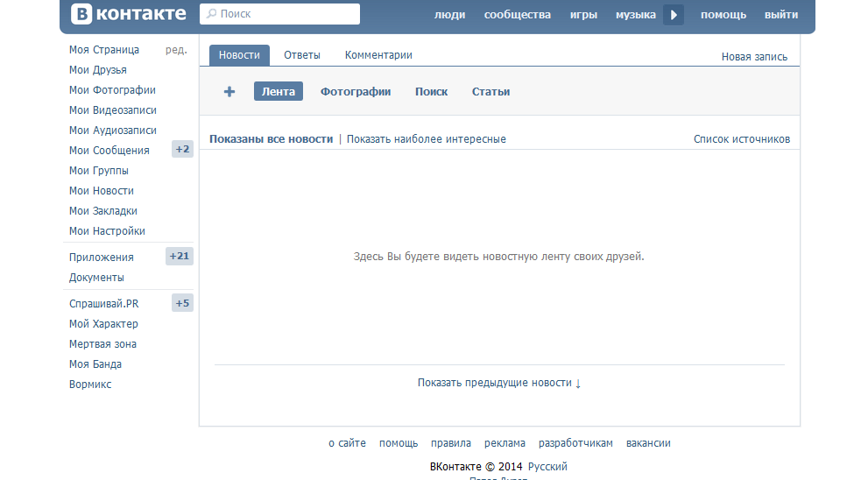
Task: Expand previous news with Показать предыдущие новости
Action: click(498, 383)
